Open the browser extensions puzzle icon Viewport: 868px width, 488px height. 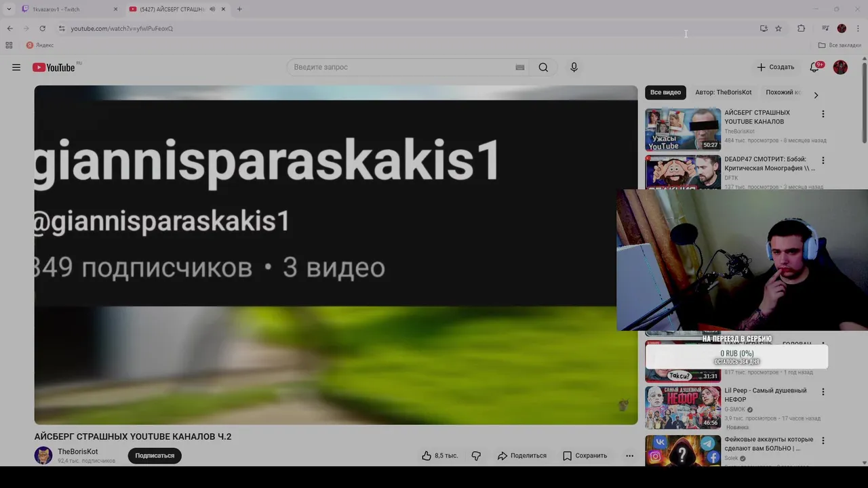tap(801, 28)
